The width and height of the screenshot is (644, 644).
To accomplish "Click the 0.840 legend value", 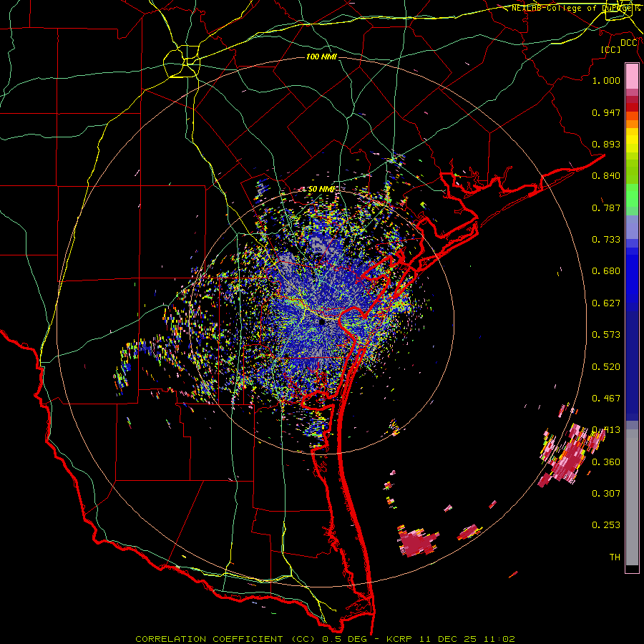I will coord(606,176).
